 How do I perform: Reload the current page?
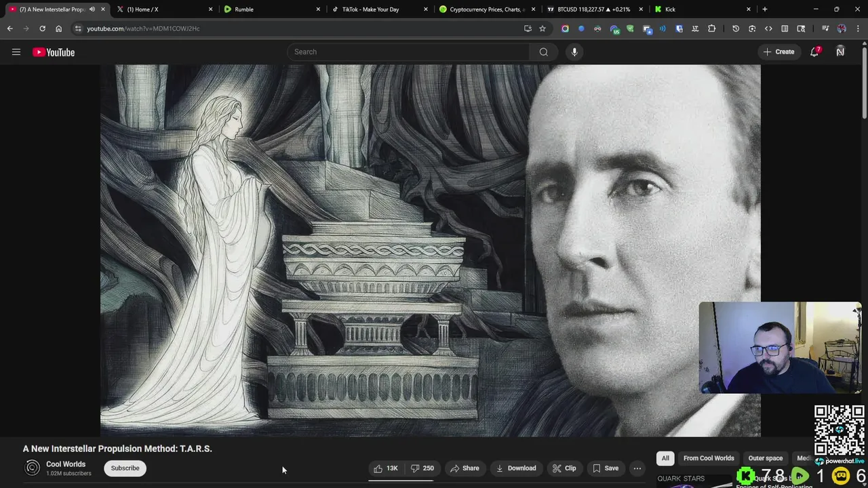[42, 28]
